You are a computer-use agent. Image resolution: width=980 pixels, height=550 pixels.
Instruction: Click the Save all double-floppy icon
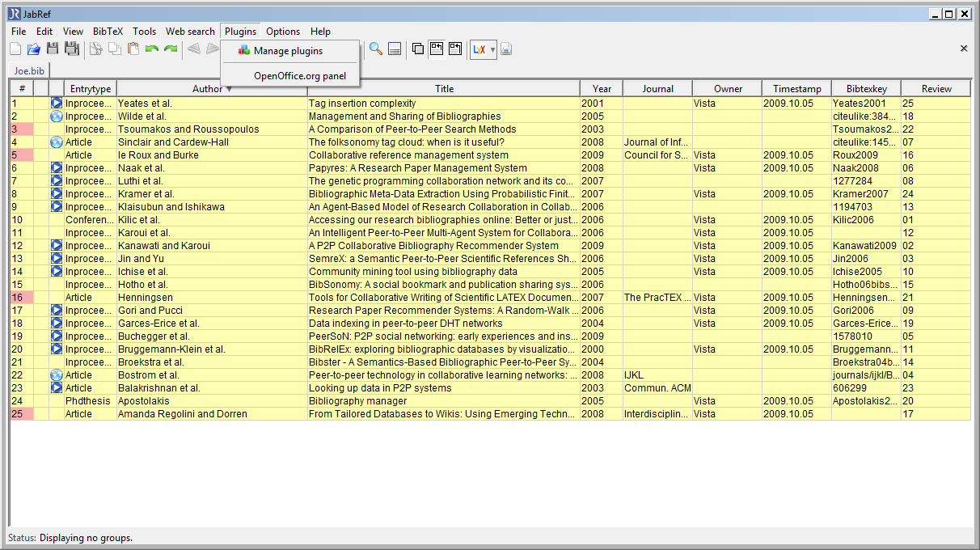[72, 49]
